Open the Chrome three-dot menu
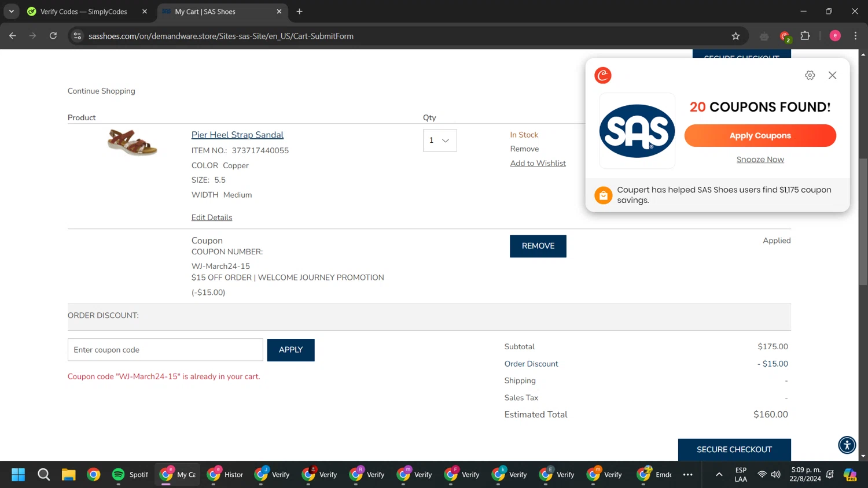The height and width of the screenshot is (488, 868). (855, 36)
